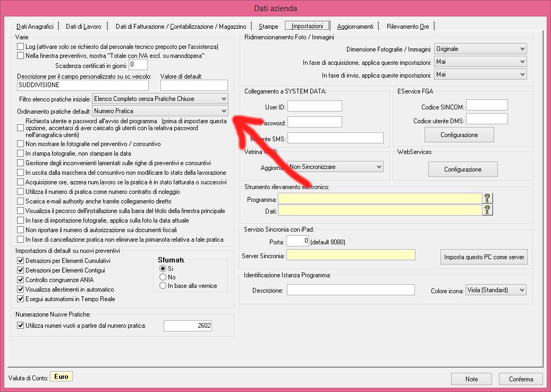Uncheck 'Controllo congruenze ANIA' option
551x392 pixels.
click(21, 280)
